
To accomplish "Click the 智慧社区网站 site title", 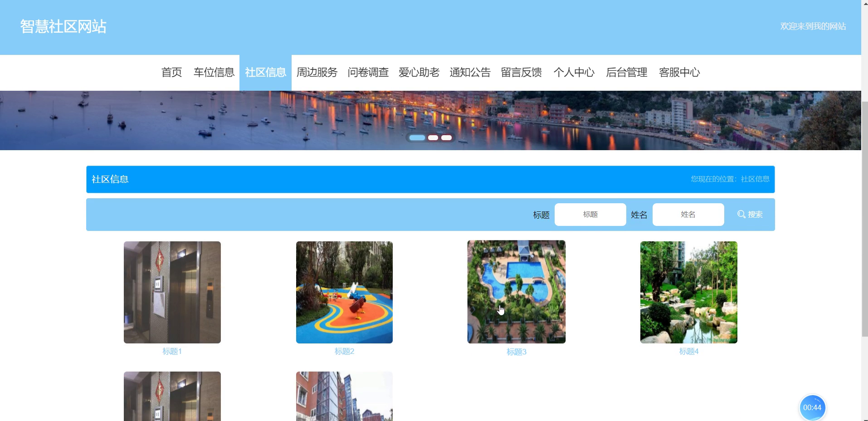I will (63, 26).
